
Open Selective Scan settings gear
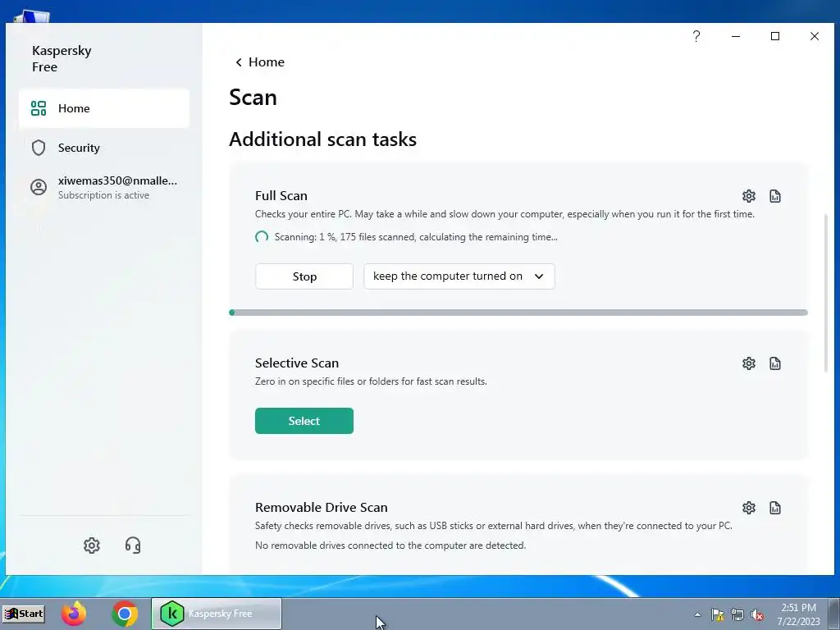click(748, 363)
